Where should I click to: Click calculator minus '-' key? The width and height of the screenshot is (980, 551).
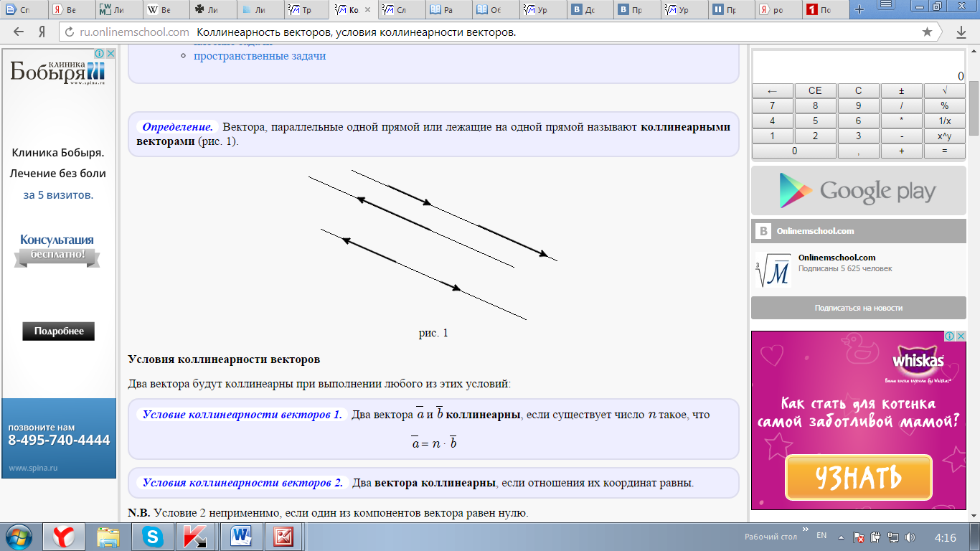(901, 136)
